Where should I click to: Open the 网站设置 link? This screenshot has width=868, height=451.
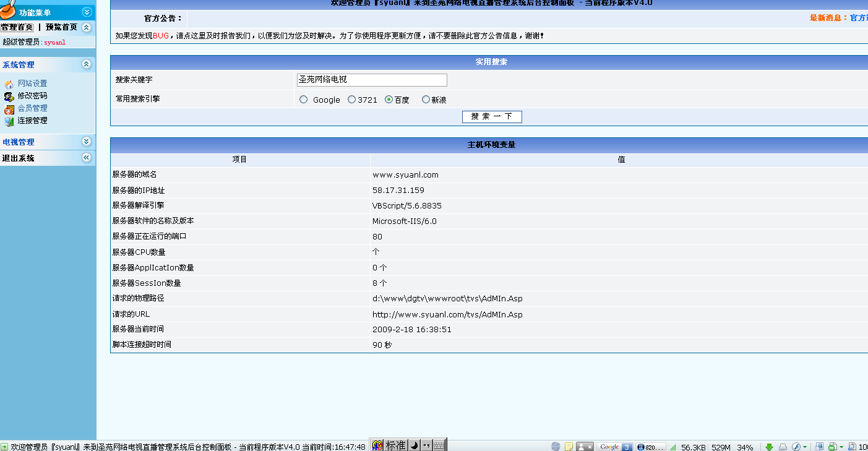coord(32,84)
